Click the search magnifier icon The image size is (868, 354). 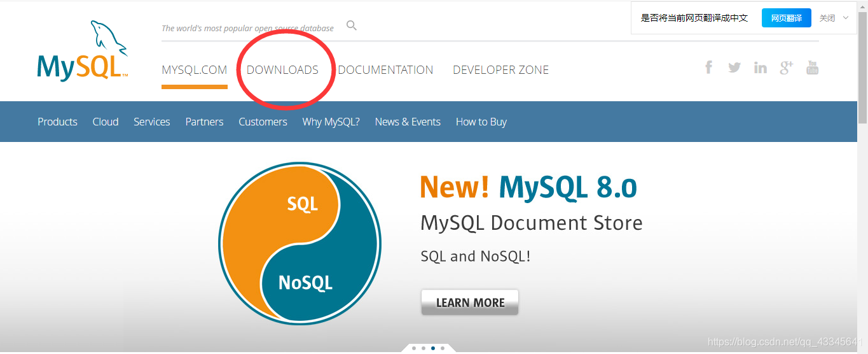pyautogui.click(x=352, y=25)
